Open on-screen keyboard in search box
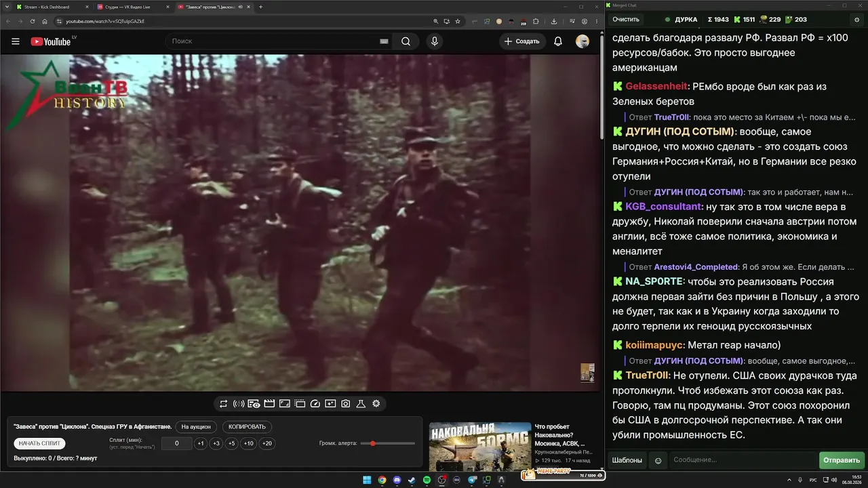 (x=384, y=41)
